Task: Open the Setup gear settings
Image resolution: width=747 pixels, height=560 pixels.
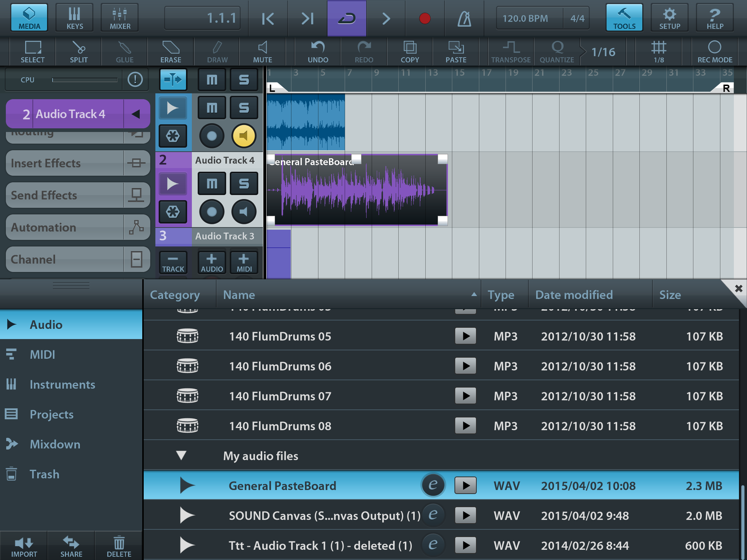Action: [x=670, y=17]
